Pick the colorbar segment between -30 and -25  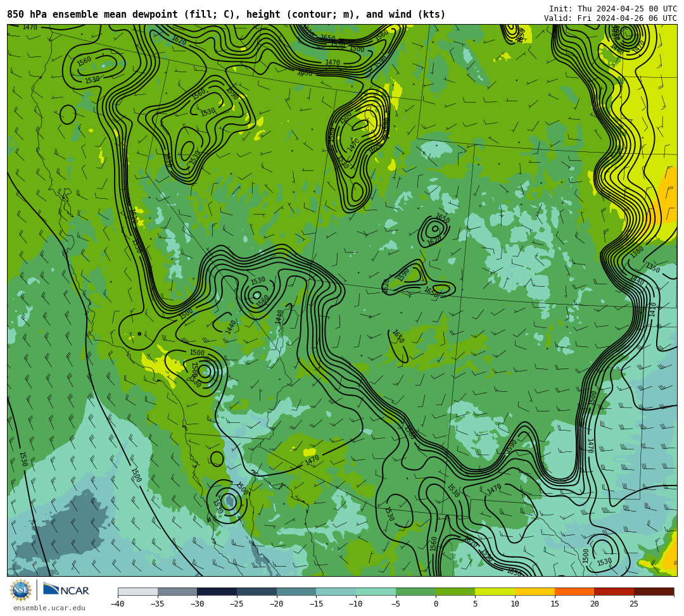(217, 591)
